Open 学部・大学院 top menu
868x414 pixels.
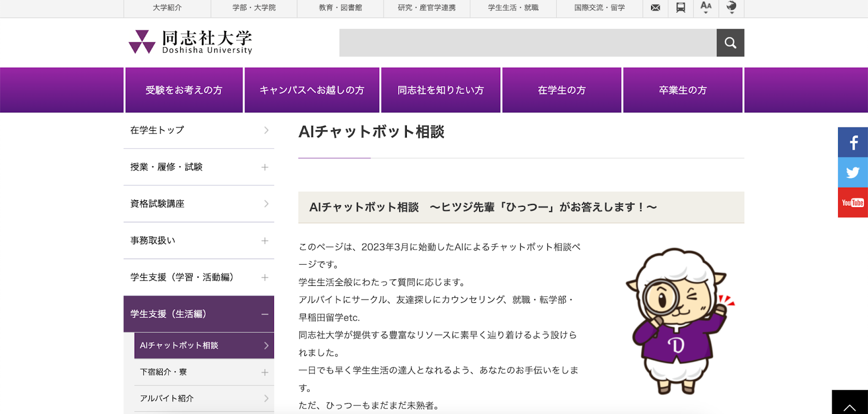click(x=254, y=8)
